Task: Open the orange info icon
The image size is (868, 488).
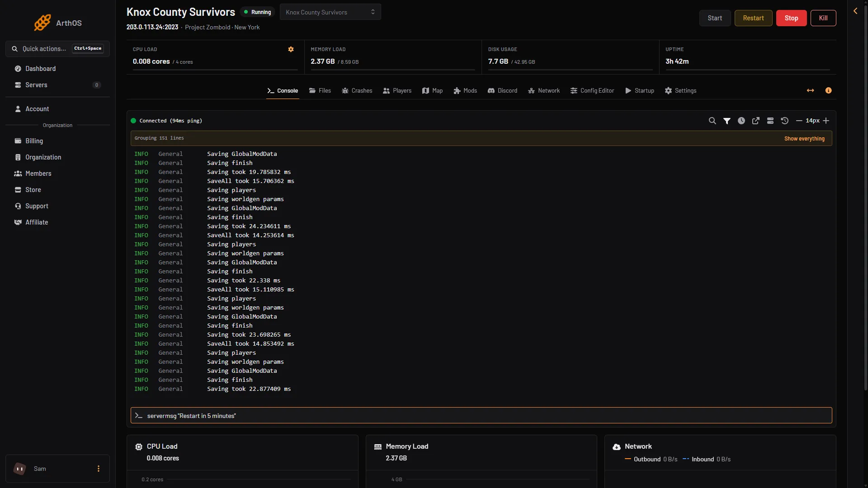Action: [x=828, y=90]
